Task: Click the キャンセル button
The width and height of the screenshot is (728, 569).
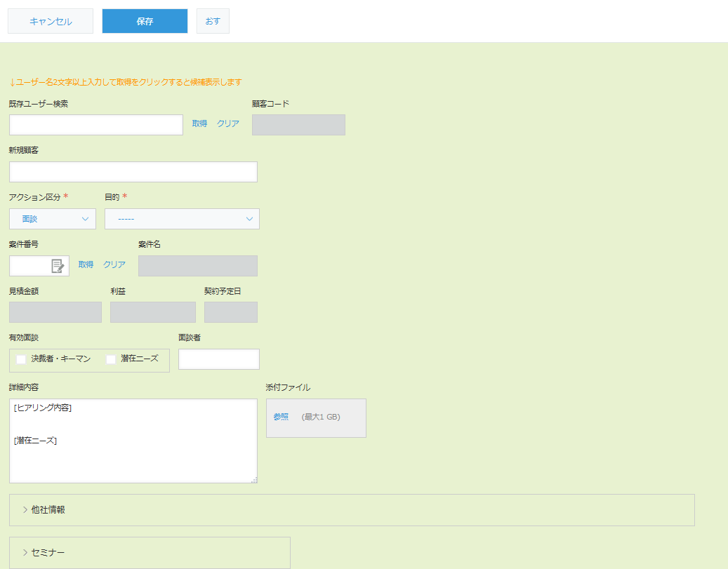Action: click(51, 21)
